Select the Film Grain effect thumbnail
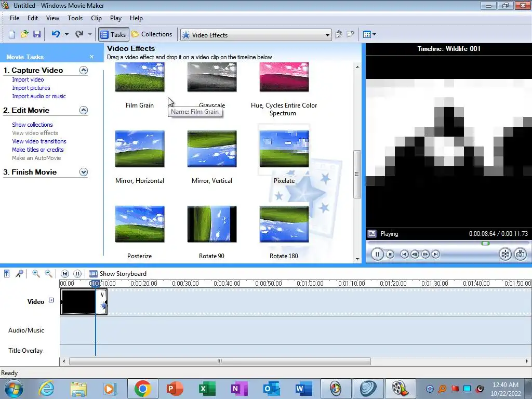532x399 pixels. coord(140,77)
